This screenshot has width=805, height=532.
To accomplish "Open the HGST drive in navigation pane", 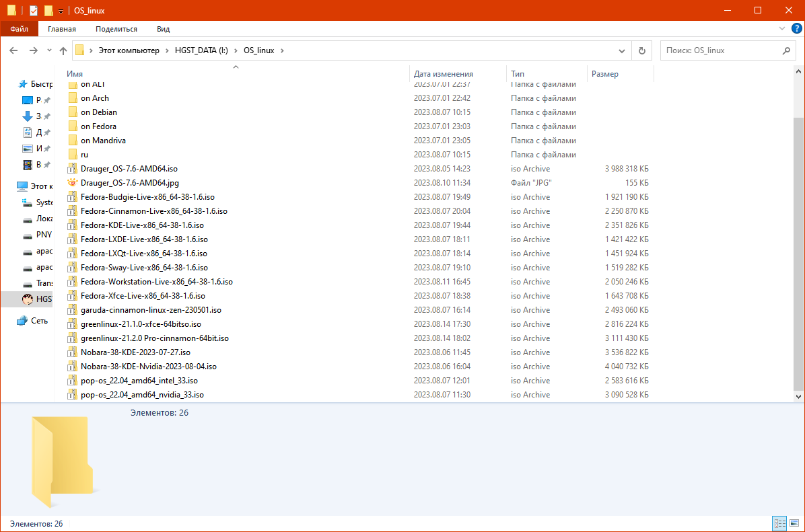I will pyautogui.click(x=37, y=299).
